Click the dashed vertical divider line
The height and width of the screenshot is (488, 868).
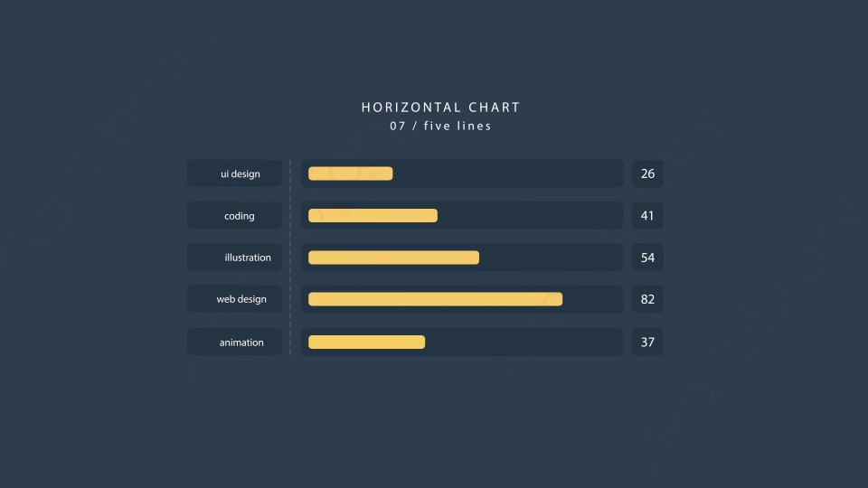click(290, 258)
